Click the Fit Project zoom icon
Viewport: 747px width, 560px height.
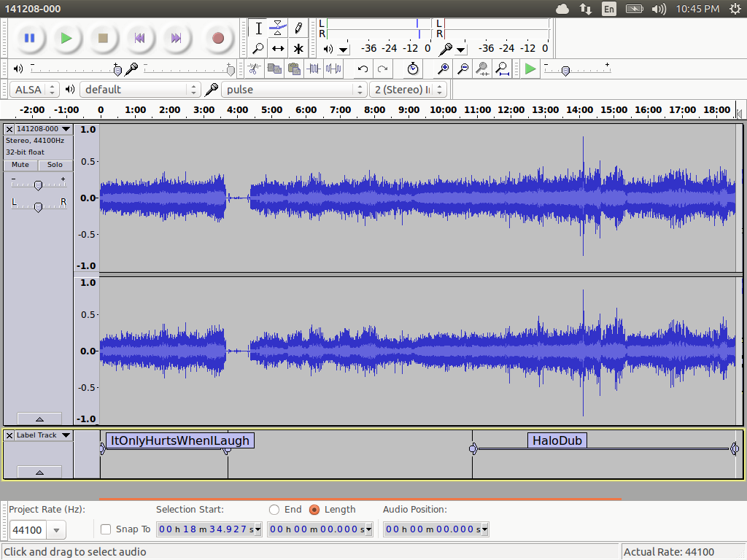[502, 69]
